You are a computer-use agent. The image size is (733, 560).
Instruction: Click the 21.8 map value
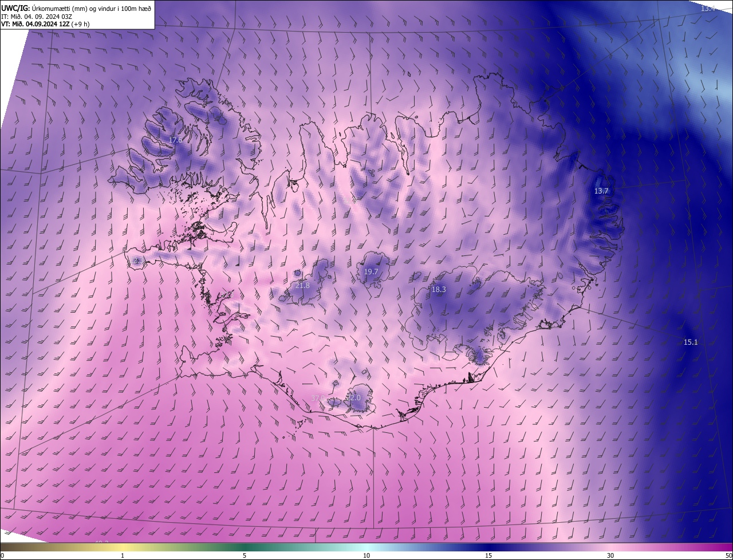click(302, 286)
